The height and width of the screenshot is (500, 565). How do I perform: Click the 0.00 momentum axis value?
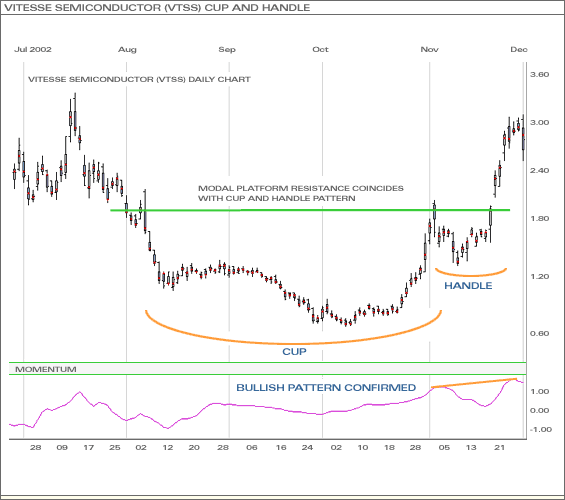(539, 411)
